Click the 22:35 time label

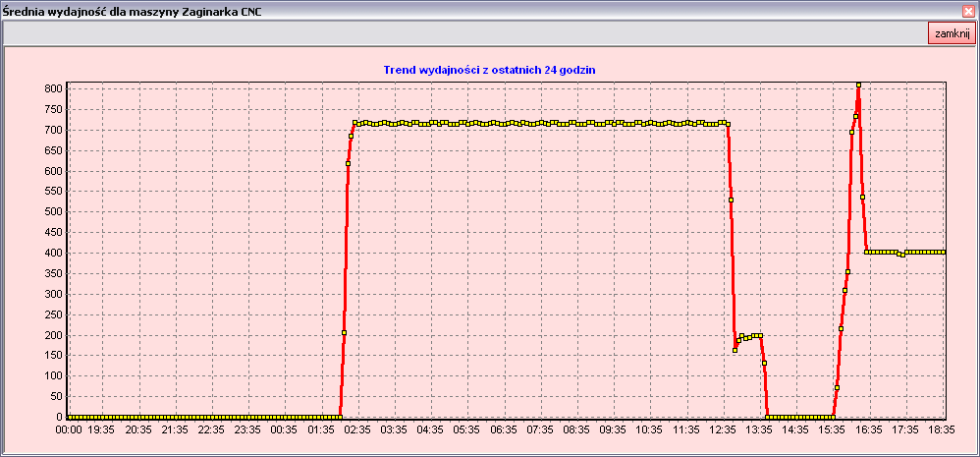[x=211, y=430]
